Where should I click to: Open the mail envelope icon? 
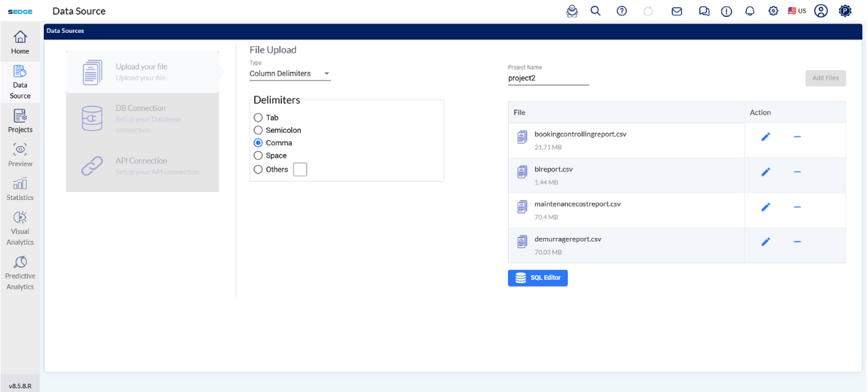pyautogui.click(x=677, y=11)
